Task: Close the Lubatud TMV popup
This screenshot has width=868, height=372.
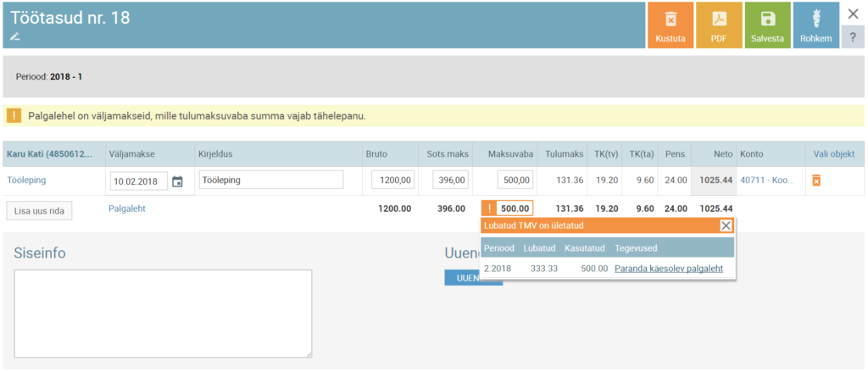Action: pyautogui.click(x=726, y=225)
